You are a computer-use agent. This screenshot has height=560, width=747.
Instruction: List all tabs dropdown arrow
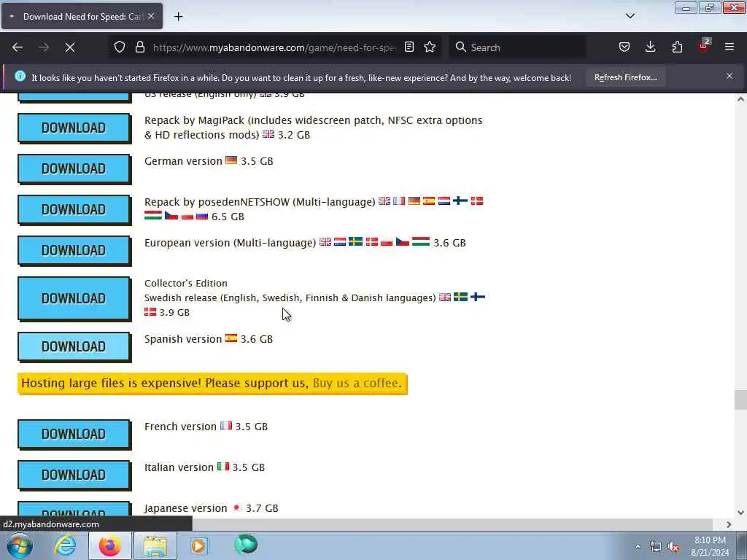(x=630, y=16)
